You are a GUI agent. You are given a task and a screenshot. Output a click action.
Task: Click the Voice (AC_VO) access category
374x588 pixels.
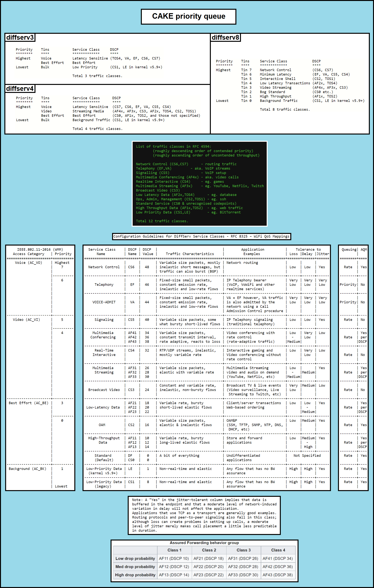(28, 263)
